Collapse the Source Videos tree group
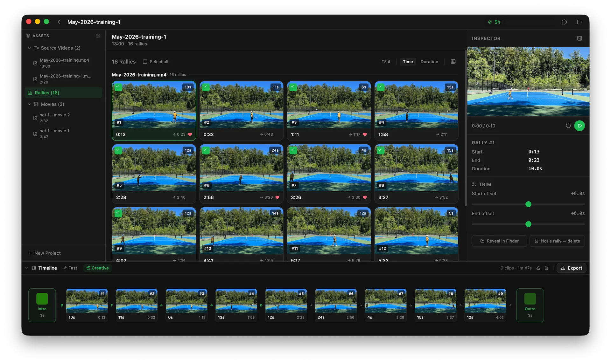The height and width of the screenshot is (364, 611). pyautogui.click(x=30, y=48)
